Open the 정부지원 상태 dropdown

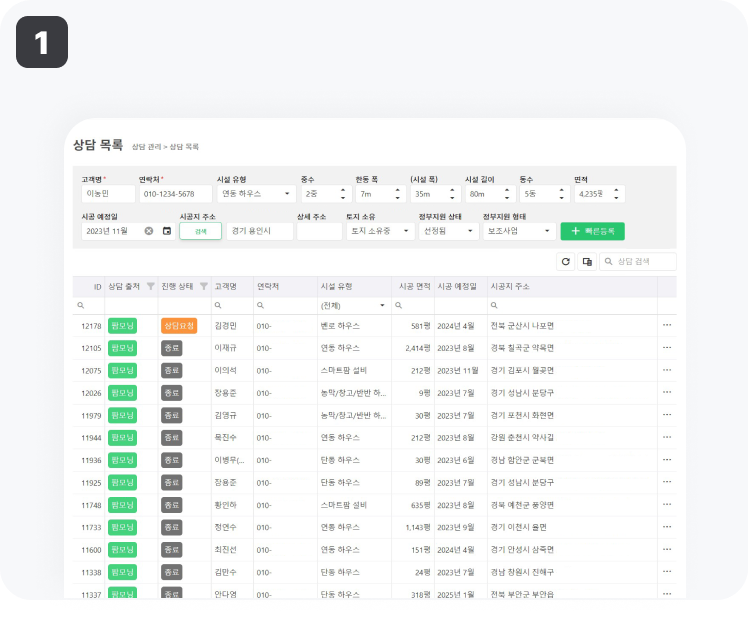(471, 231)
